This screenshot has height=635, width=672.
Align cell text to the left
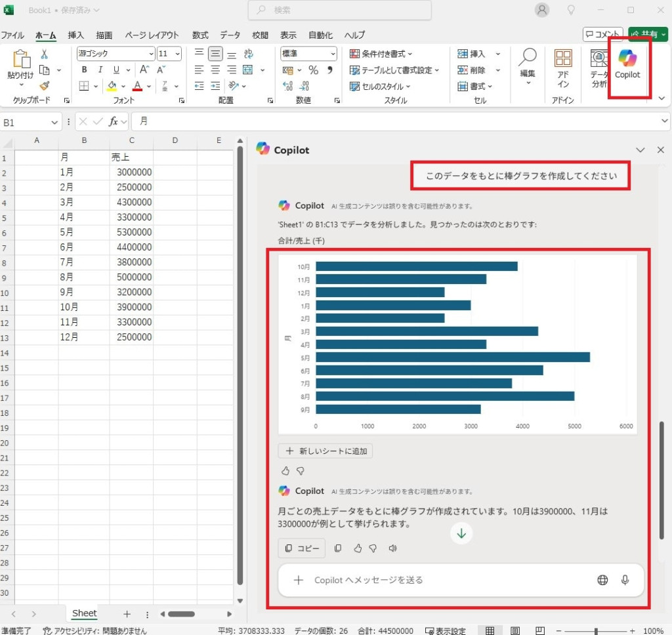(x=199, y=70)
